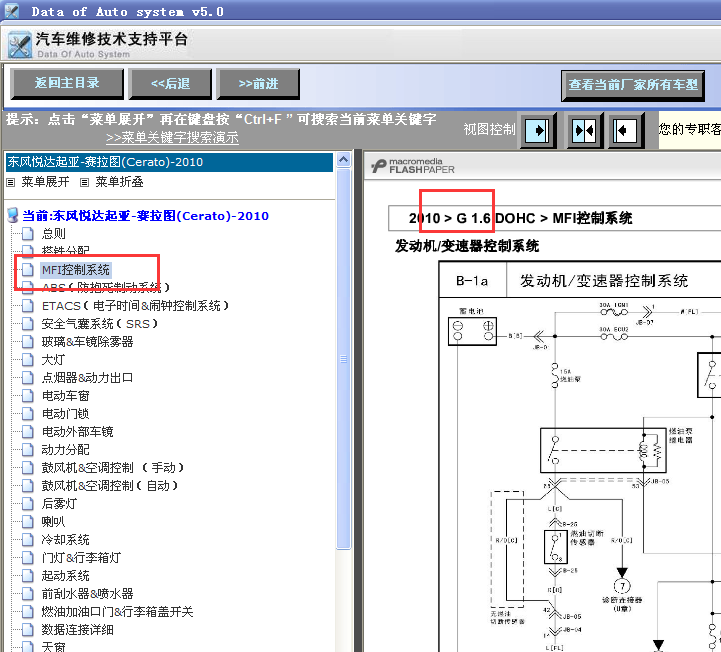Viewport: 721px width, 652px height.
Task: Click the page icon beside 电动门锁
Action: coord(28,413)
